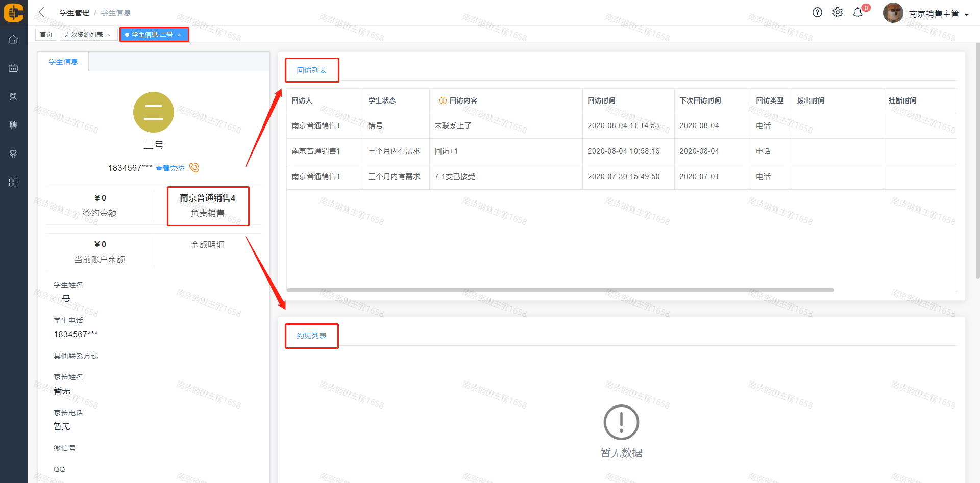The height and width of the screenshot is (483, 980).
Task: Select the 回访列表 tab
Action: 311,70
